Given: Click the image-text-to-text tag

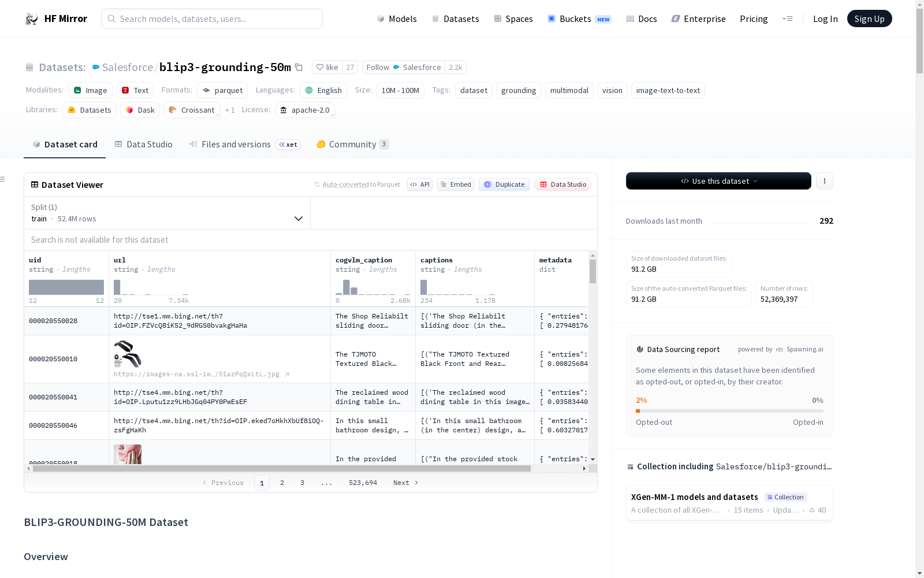Looking at the screenshot, I should 668,90.
